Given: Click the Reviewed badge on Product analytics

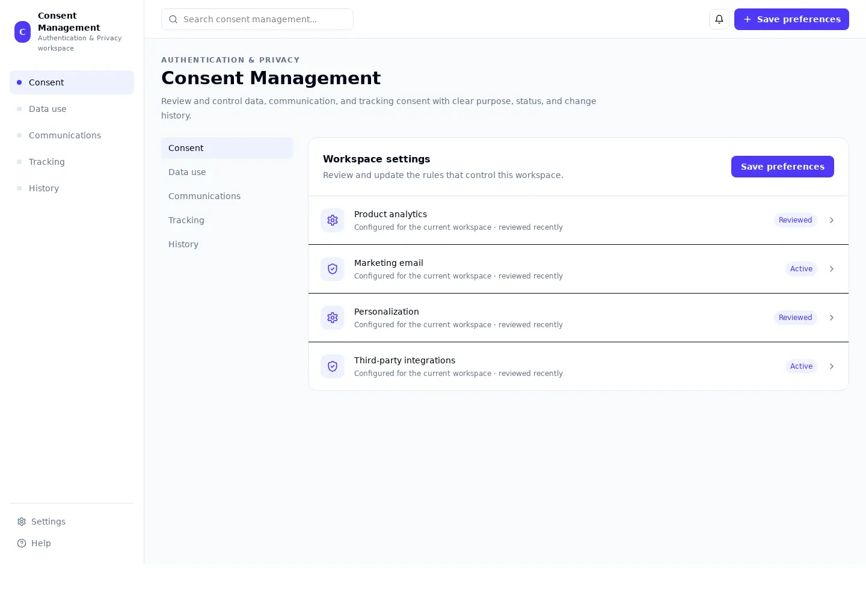Looking at the screenshot, I should pos(795,220).
